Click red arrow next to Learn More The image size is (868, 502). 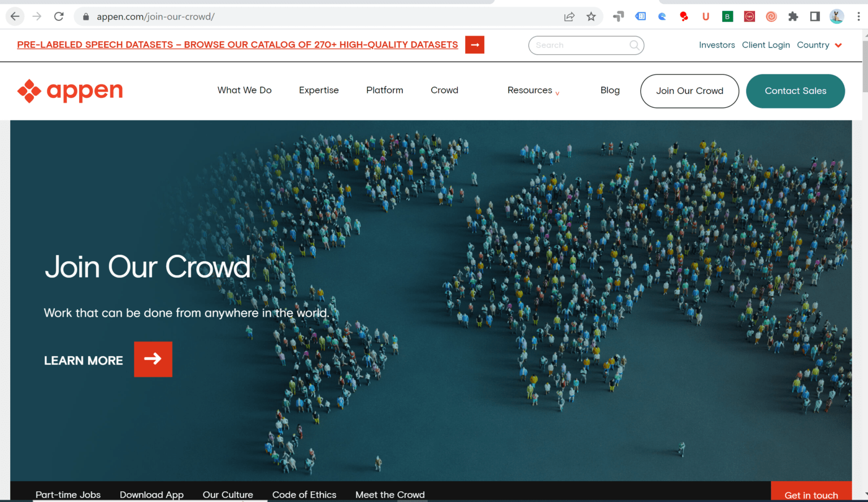click(x=153, y=359)
